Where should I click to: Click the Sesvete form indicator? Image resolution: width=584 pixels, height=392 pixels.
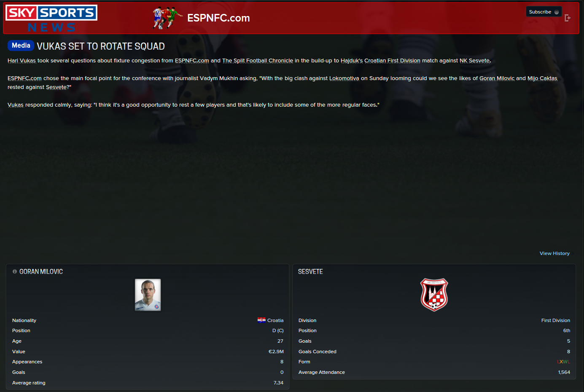563,362
